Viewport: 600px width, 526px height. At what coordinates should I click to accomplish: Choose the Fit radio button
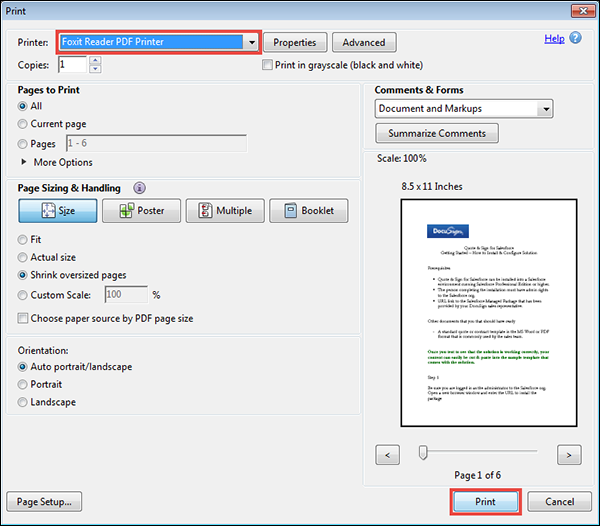[23, 239]
